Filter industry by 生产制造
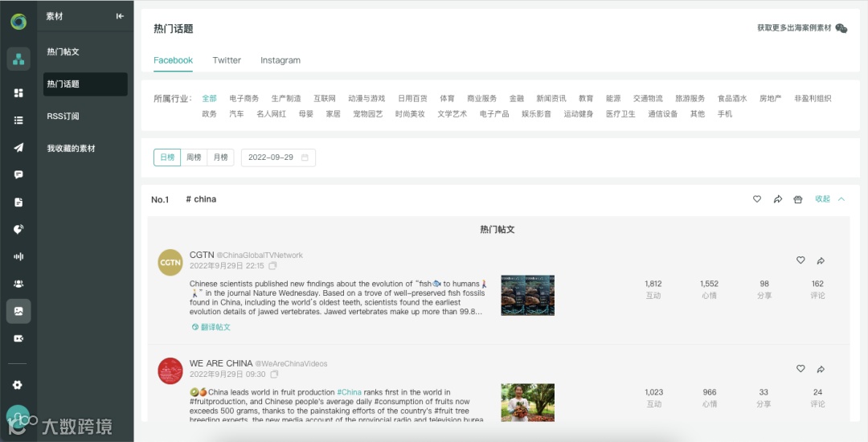Image resolution: width=868 pixels, height=442 pixels. (286, 99)
